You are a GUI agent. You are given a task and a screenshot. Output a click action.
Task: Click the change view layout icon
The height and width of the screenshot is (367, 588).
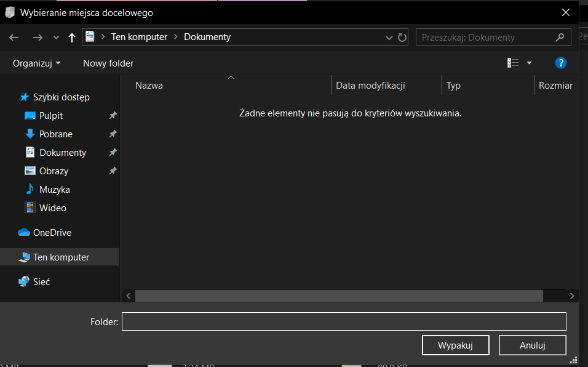click(513, 63)
